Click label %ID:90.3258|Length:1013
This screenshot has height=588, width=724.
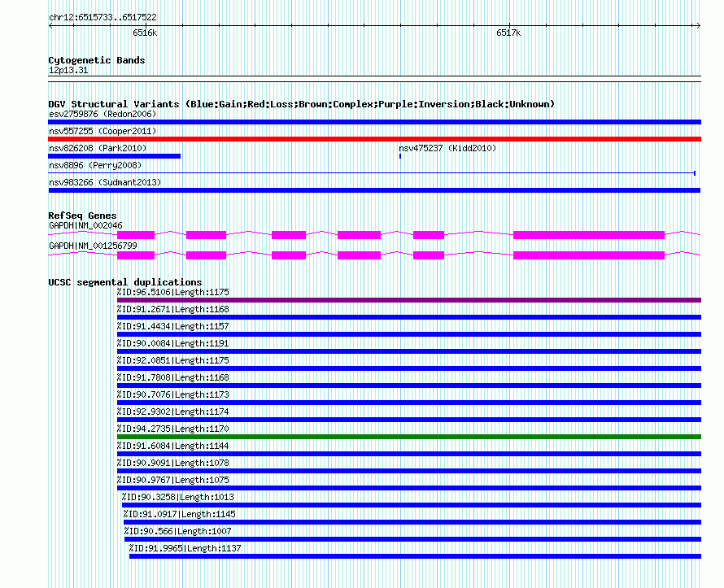[x=178, y=497]
